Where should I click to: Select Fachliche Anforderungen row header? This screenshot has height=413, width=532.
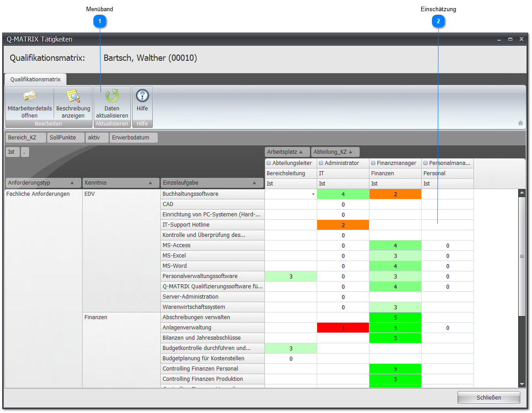pos(43,289)
